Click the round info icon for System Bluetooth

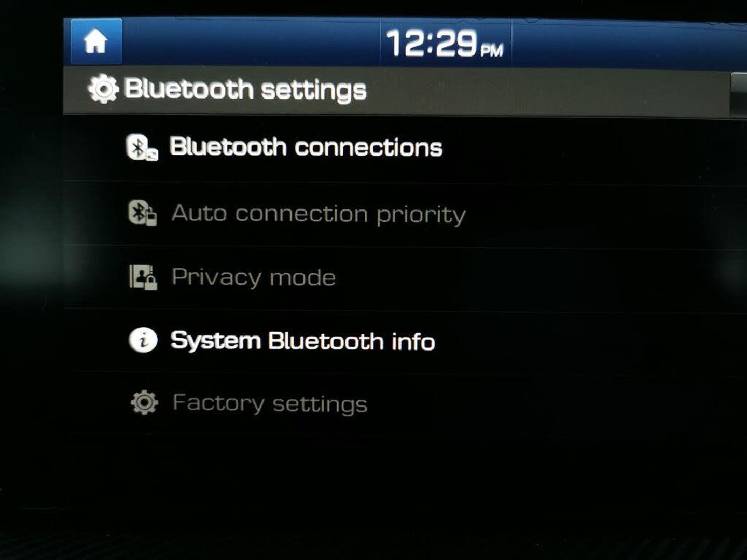pos(143,341)
